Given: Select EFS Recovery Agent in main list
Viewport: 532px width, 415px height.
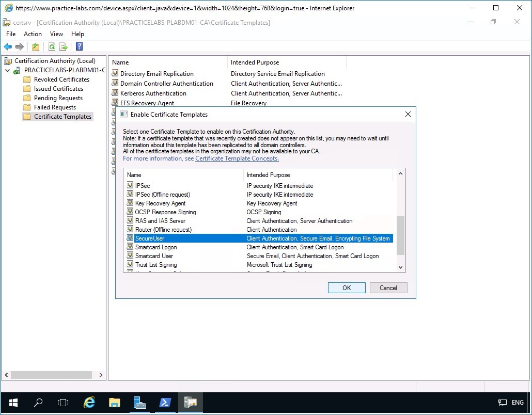Looking at the screenshot, I should pos(147,103).
